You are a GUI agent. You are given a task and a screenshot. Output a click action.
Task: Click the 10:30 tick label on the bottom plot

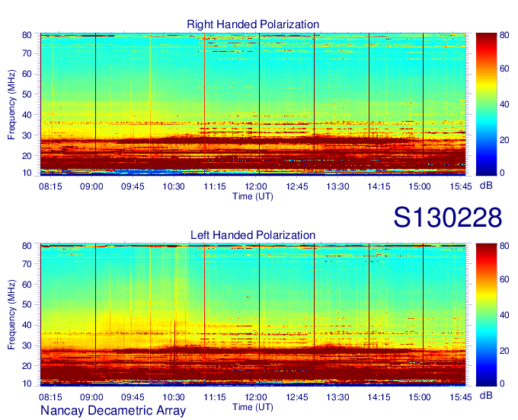(174, 397)
